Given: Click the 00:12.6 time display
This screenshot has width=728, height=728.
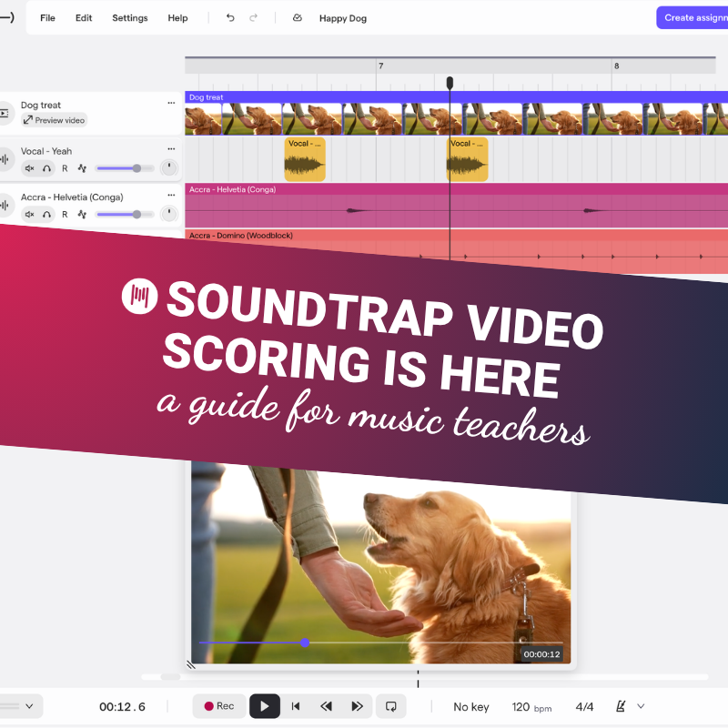Looking at the screenshot, I should click(x=122, y=707).
